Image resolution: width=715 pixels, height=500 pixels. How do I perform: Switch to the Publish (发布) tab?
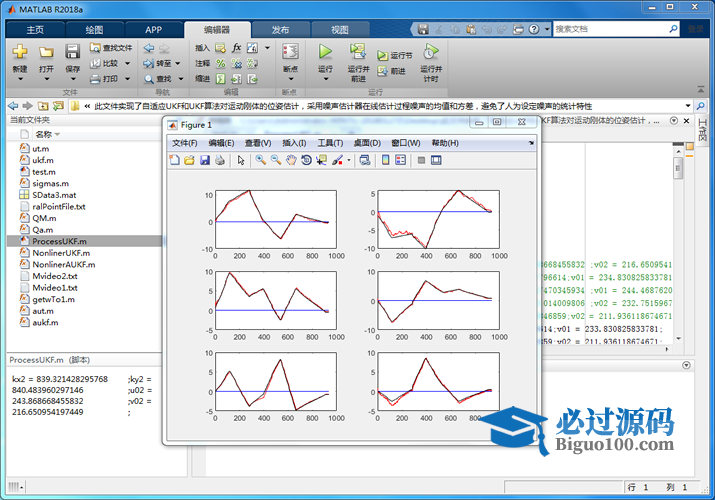(x=280, y=30)
